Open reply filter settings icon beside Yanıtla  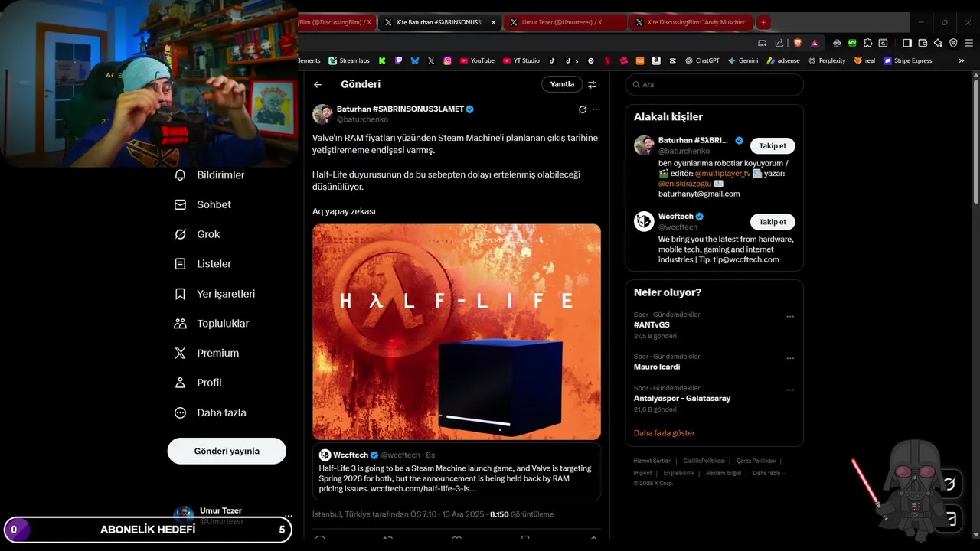coord(592,84)
